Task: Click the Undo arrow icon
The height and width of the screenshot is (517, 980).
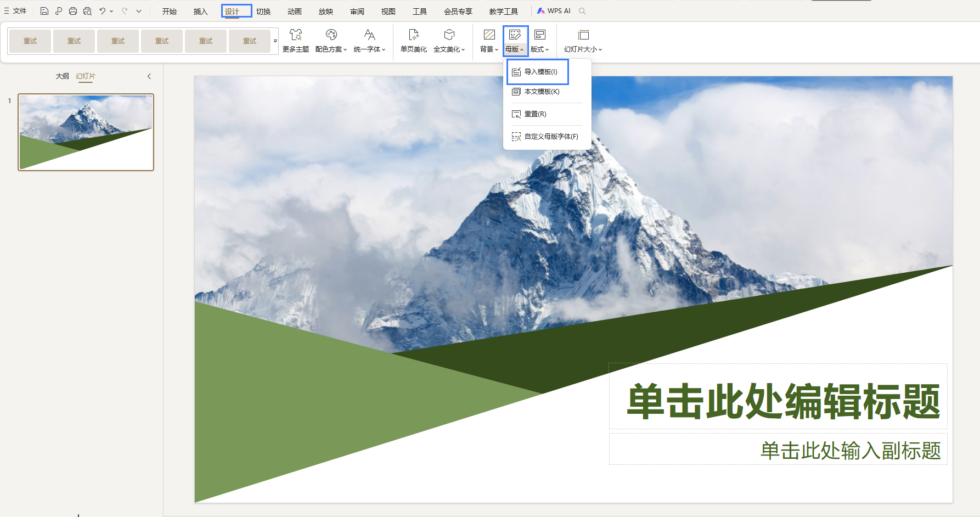Action: pos(102,11)
